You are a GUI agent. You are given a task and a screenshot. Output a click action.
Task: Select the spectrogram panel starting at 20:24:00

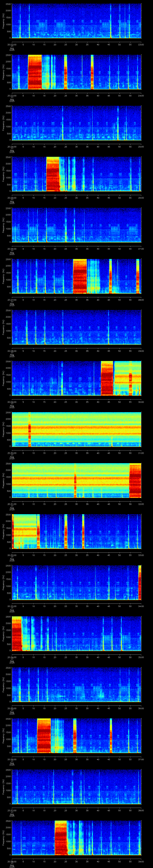coord(76,123)
